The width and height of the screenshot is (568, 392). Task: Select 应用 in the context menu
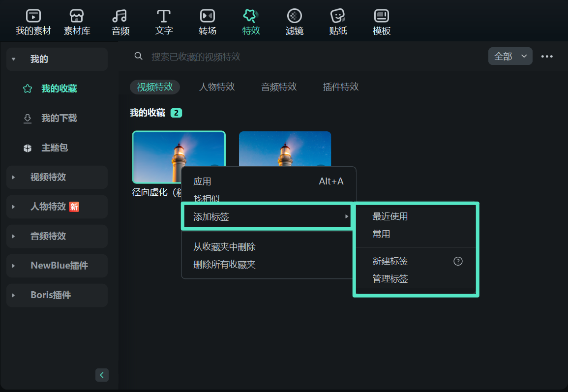(x=203, y=181)
